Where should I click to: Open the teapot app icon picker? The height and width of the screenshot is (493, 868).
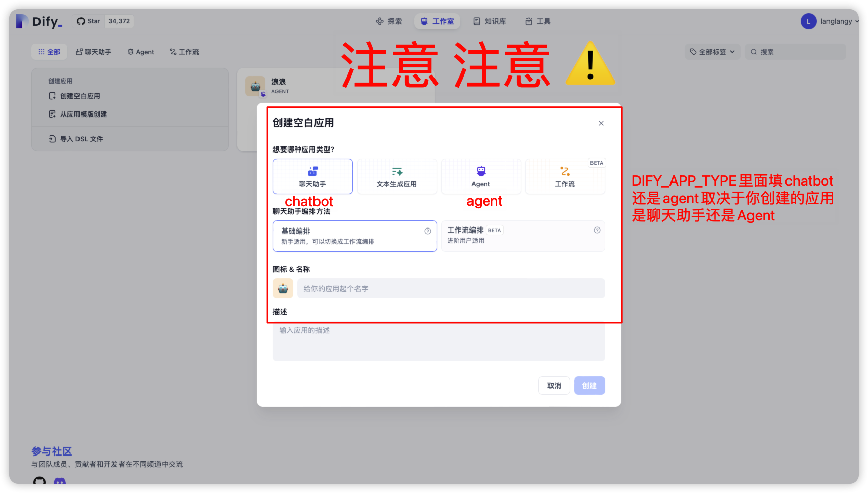[x=283, y=288]
